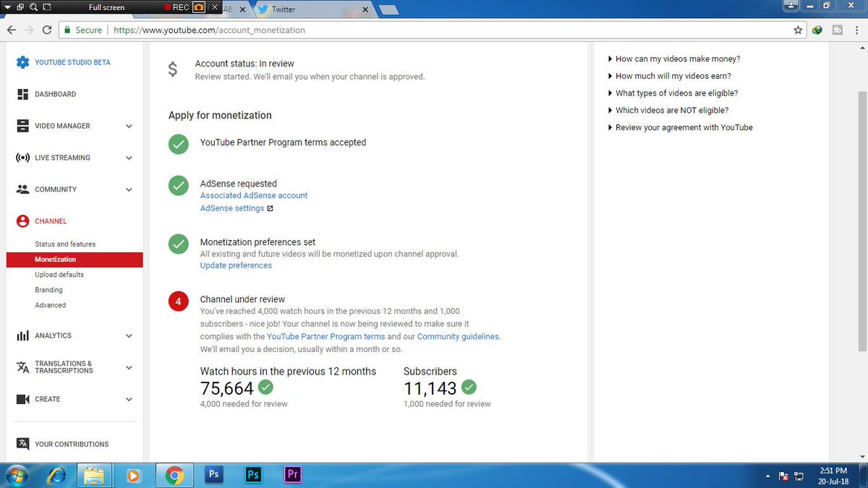Open the AdSense settings link
The width and height of the screenshot is (868, 488).
coord(232,208)
